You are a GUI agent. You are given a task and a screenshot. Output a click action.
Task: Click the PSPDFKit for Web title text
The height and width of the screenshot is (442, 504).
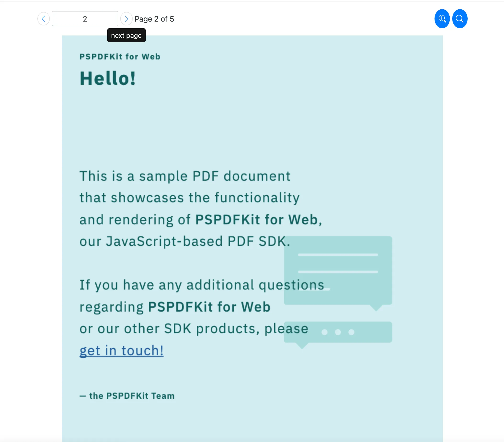pyautogui.click(x=119, y=56)
